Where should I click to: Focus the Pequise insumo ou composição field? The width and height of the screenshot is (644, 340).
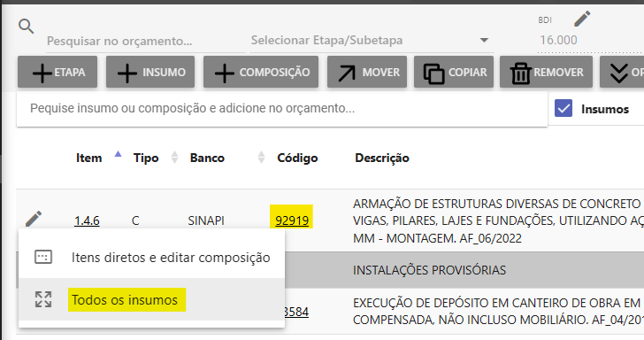pyautogui.click(x=281, y=109)
